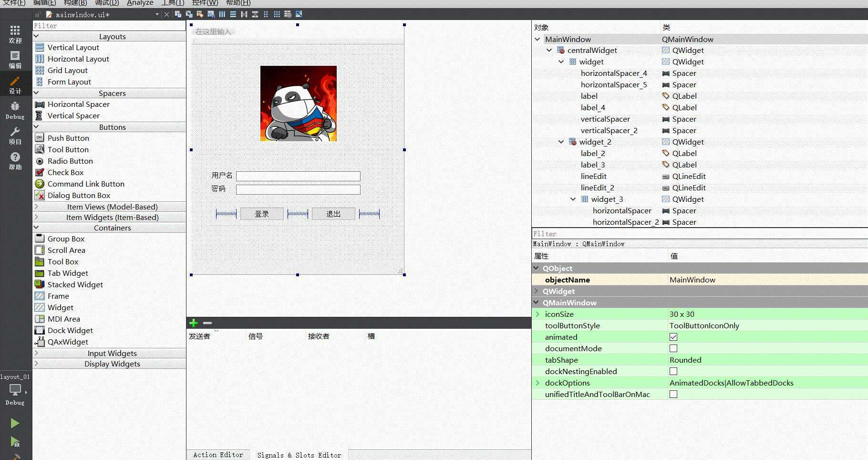
Task: Collapse the centralWidget tree node
Action: point(549,50)
